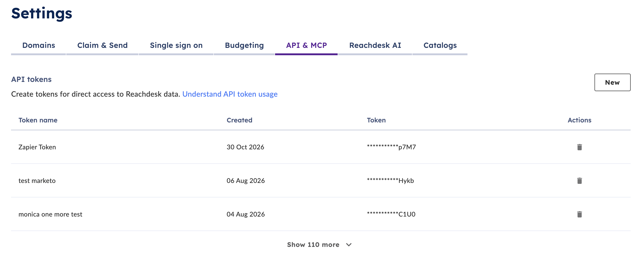The image size is (644, 266).
Task: Delete the monica one more test token
Action: coord(579,214)
